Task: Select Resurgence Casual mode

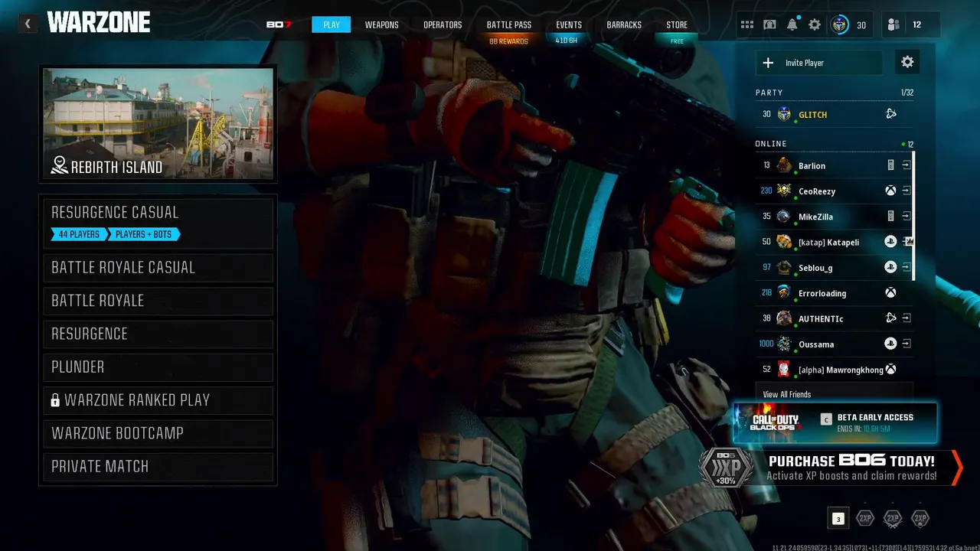Action: click(x=158, y=223)
